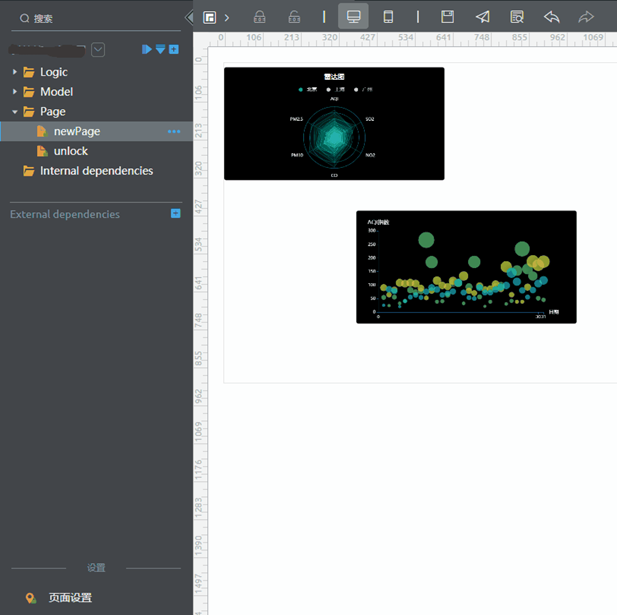Undo the last action

tap(552, 17)
